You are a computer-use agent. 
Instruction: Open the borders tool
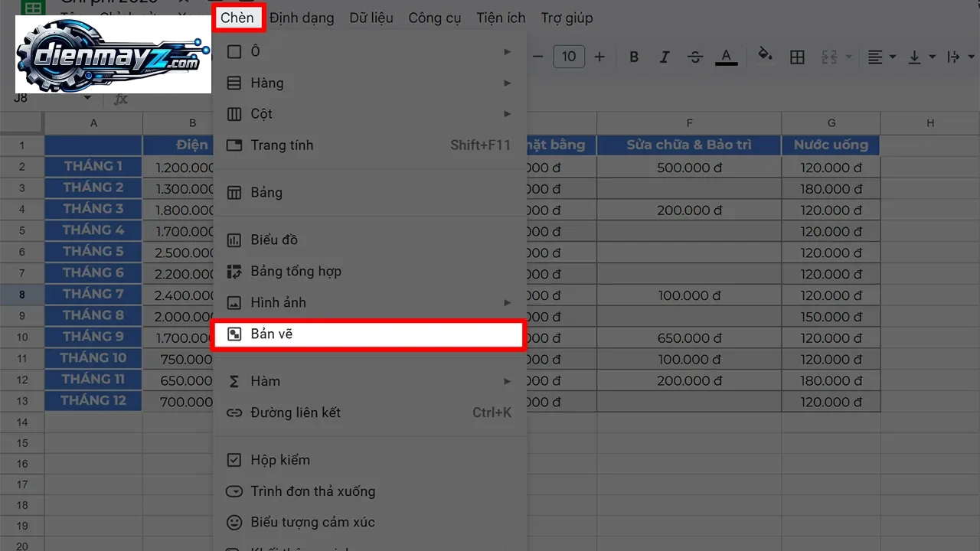pos(797,57)
